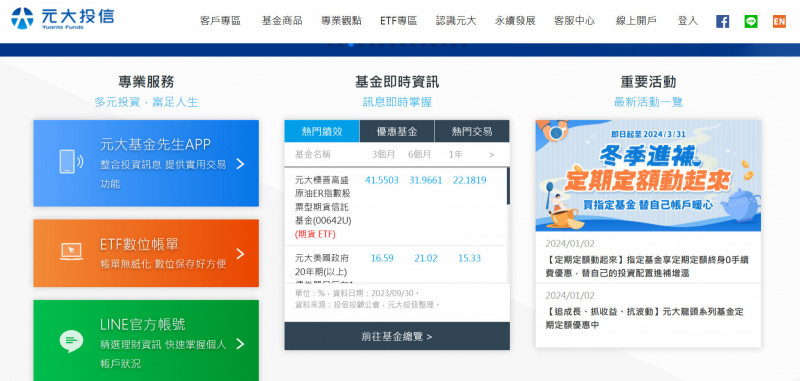This screenshot has width=800, height=381.
Task: Open the 永續發展 menu
Action: [515, 21]
